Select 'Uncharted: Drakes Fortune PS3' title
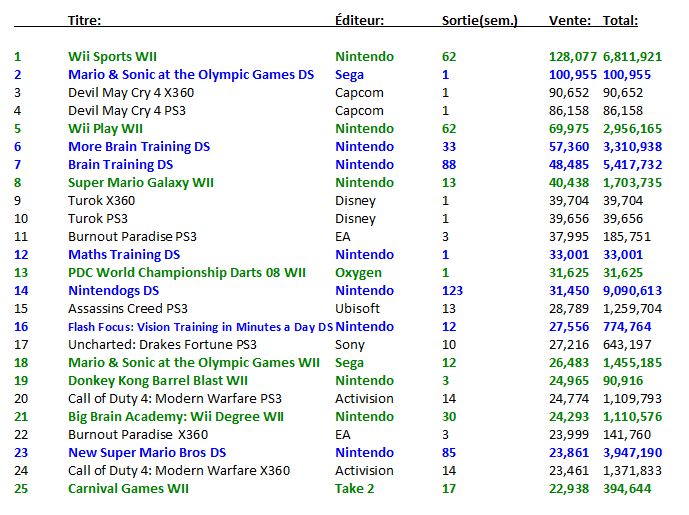 point(162,345)
